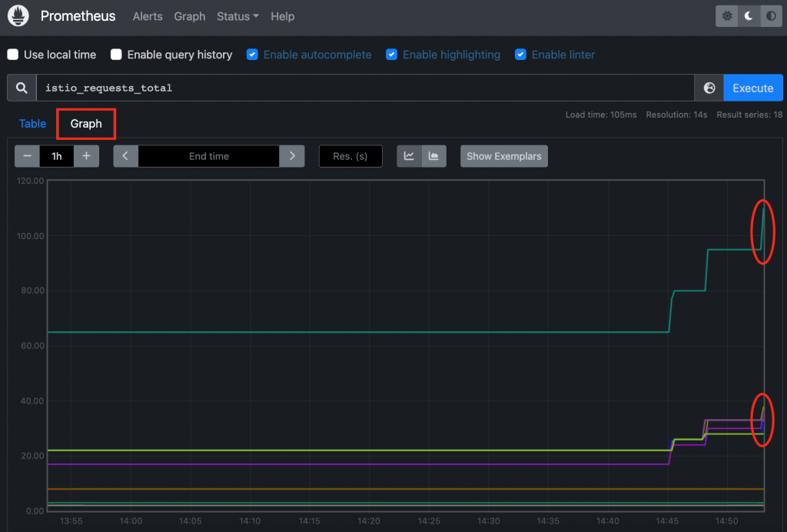
Task: Focus the istio_requests_total query field
Action: tap(365, 88)
